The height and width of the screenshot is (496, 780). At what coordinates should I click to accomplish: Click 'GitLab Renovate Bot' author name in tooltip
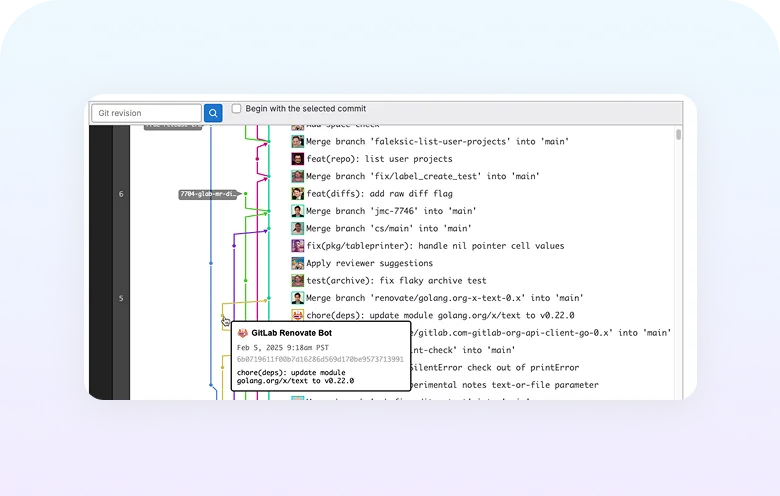tap(292, 332)
